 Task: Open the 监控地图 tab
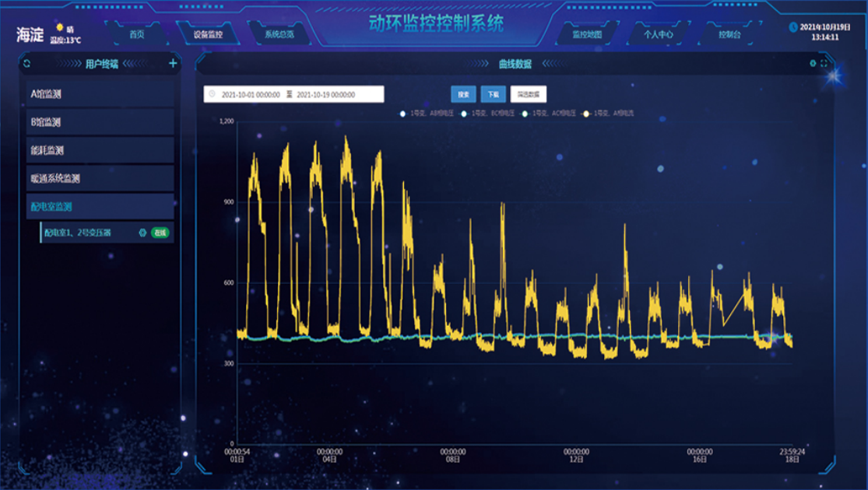pos(587,34)
